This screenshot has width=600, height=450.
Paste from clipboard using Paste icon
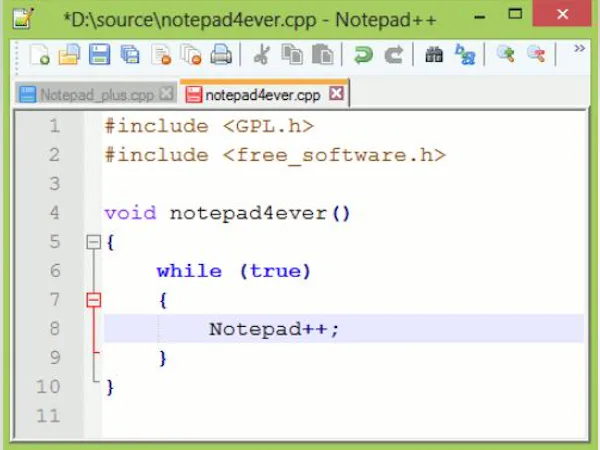323,54
